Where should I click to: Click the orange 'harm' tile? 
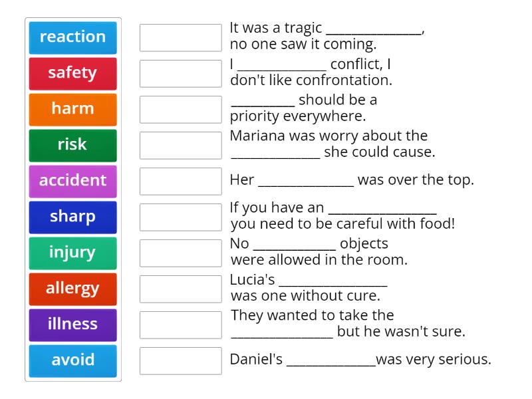click(x=72, y=109)
